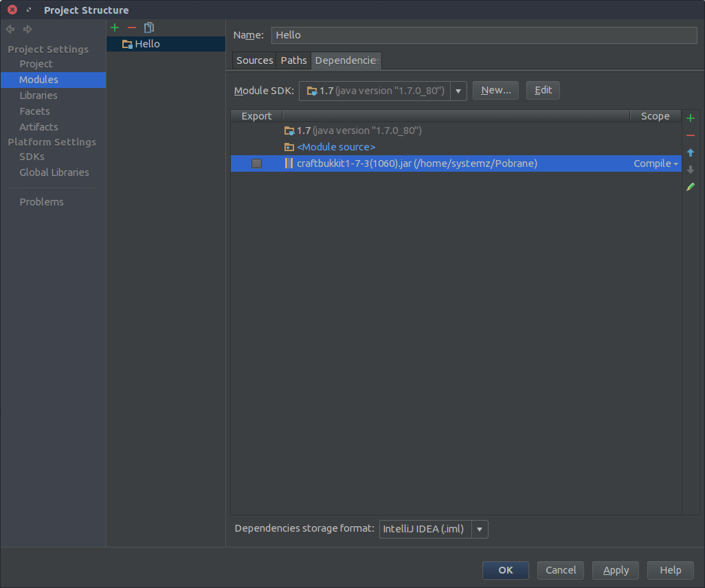Click the back navigation arrow
This screenshot has height=588, width=705.
(10, 29)
